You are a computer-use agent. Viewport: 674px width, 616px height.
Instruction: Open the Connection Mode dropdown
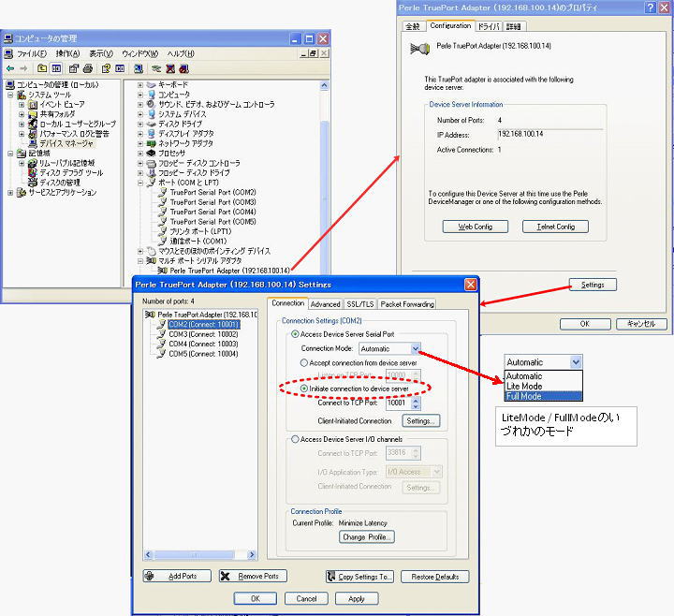[x=416, y=348]
